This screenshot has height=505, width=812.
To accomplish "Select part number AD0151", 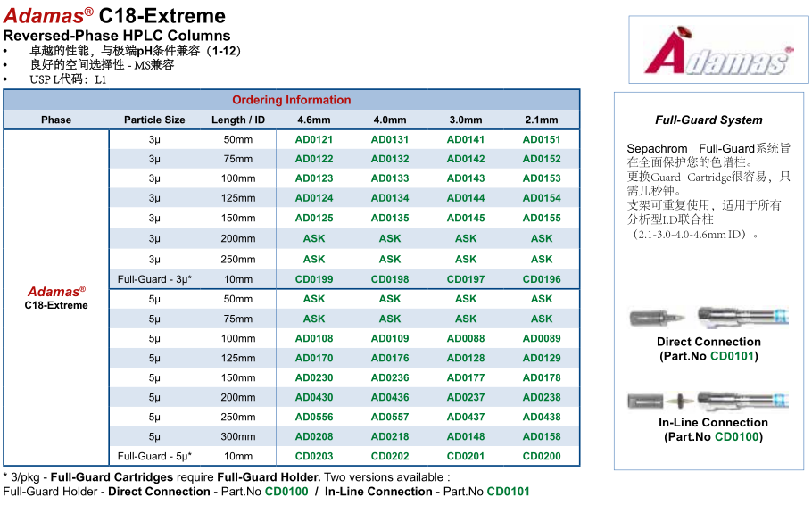I will click(x=542, y=139).
